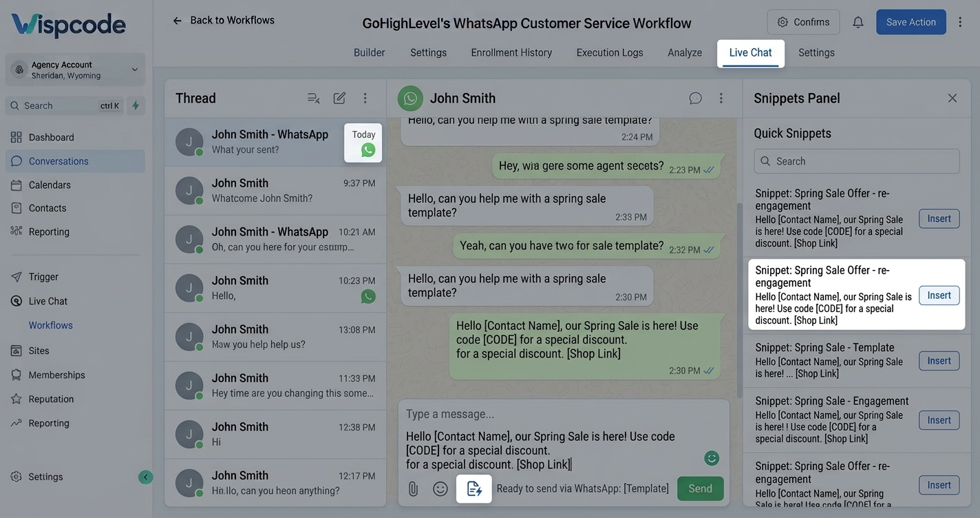Click the Confirms button

pyautogui.click(x=804, y=22)
